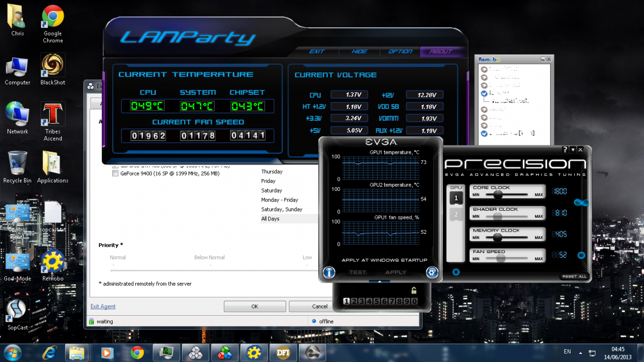Click the Exit Agent link
The height and width of the screenshot is (362, 644).
click(103, 306)
